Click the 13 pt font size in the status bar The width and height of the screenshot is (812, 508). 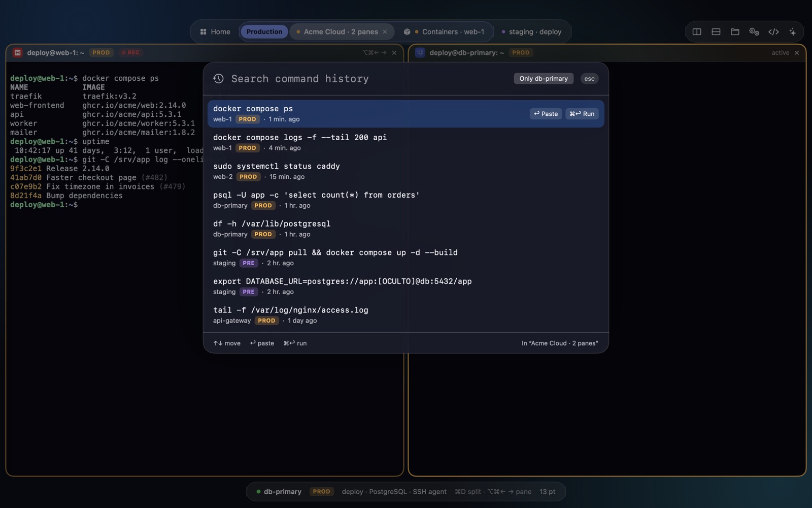pyautogui.click(x=547, y=492)
